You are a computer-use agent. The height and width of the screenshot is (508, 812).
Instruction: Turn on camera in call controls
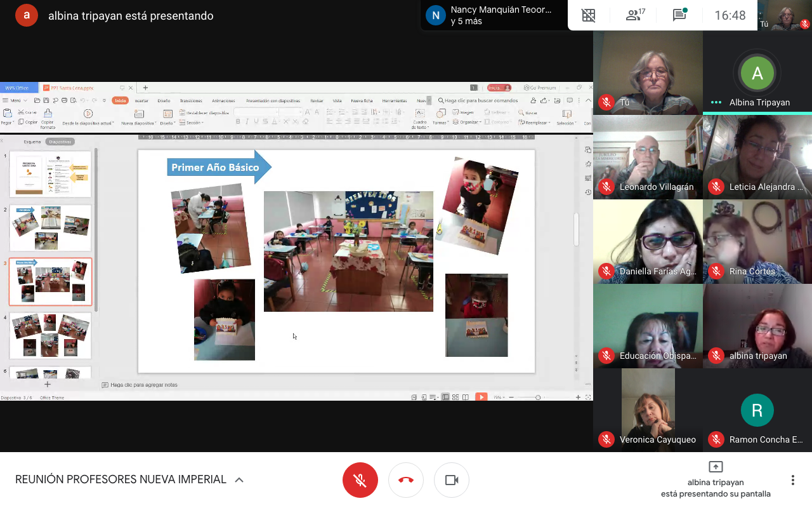click(452, 480)
